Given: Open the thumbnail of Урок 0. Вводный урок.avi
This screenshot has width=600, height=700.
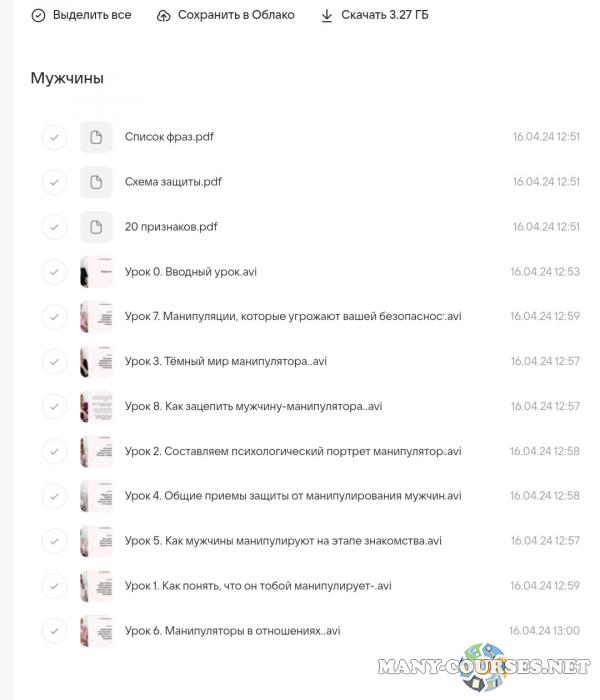Looking at the screenshot, I should click(x=96, y=272).
